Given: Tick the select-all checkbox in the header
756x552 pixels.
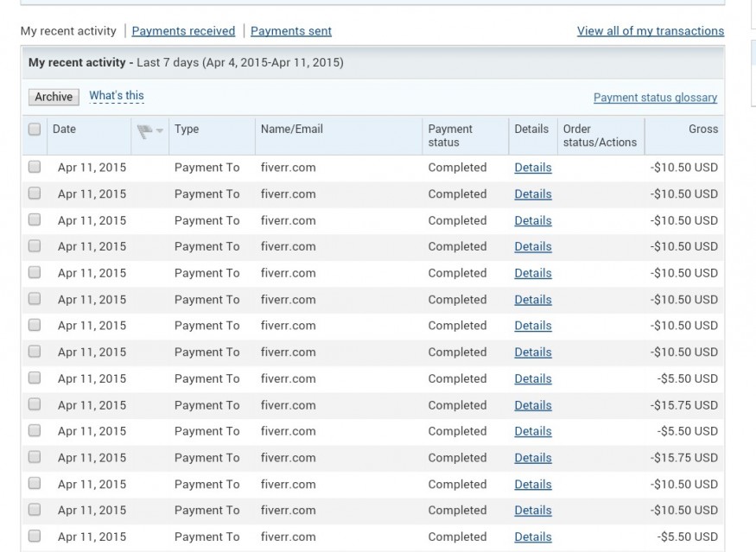Looking at the screenshot, I should click(35, 130).
